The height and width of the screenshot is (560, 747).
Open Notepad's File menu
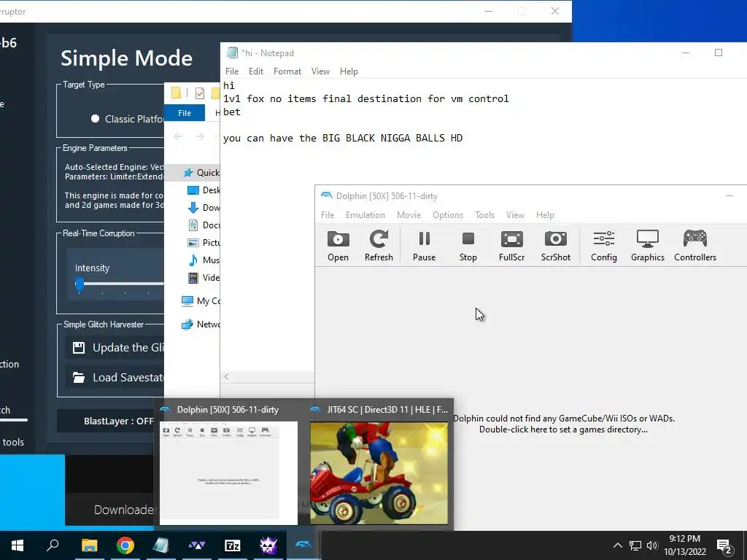(232, 71)
